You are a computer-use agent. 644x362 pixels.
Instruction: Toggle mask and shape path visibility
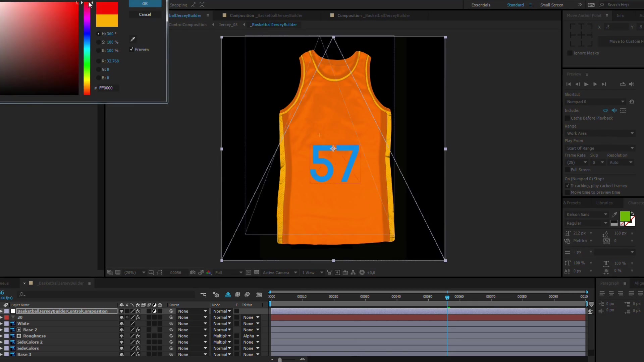[x=159, y=273]
